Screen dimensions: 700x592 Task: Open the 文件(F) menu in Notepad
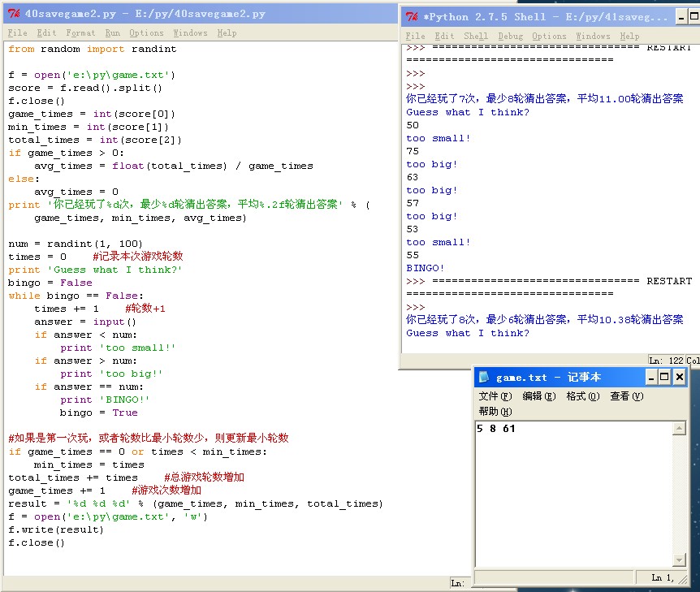pyautogui.click(x=495, y=396)
